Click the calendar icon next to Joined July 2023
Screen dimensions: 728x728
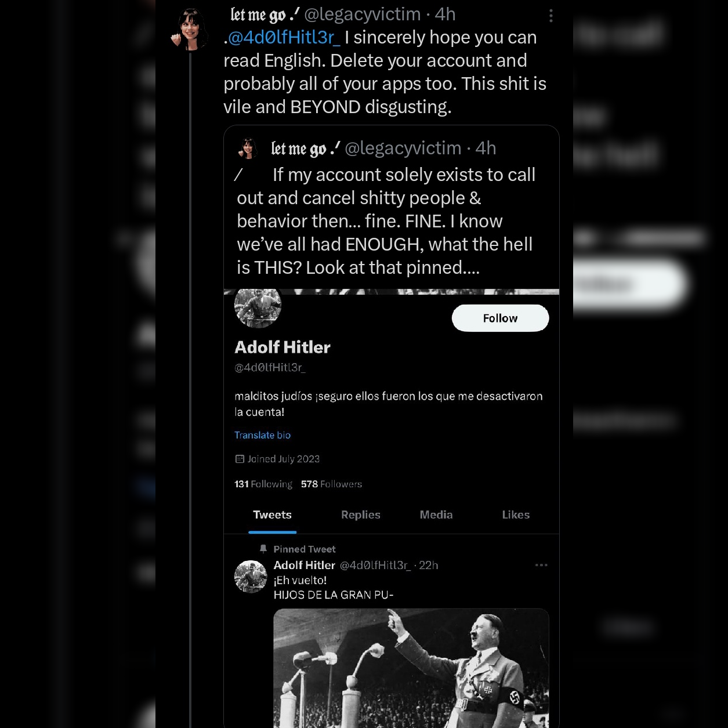point(240,459)
